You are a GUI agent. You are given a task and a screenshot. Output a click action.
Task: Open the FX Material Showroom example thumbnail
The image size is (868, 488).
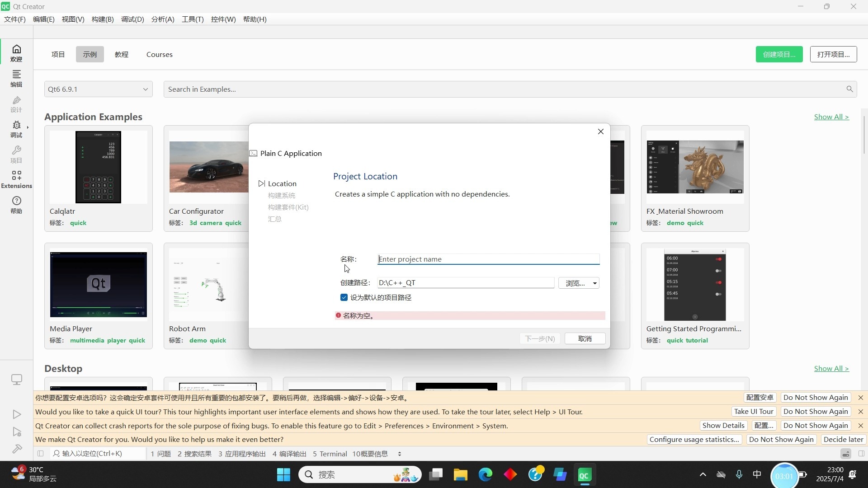(x=695, y=167)
